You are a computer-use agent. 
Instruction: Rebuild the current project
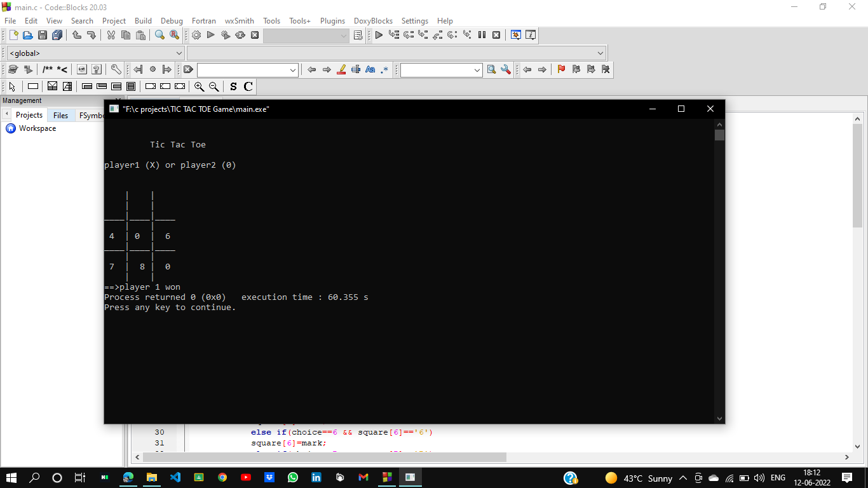[x=240, y=35]
